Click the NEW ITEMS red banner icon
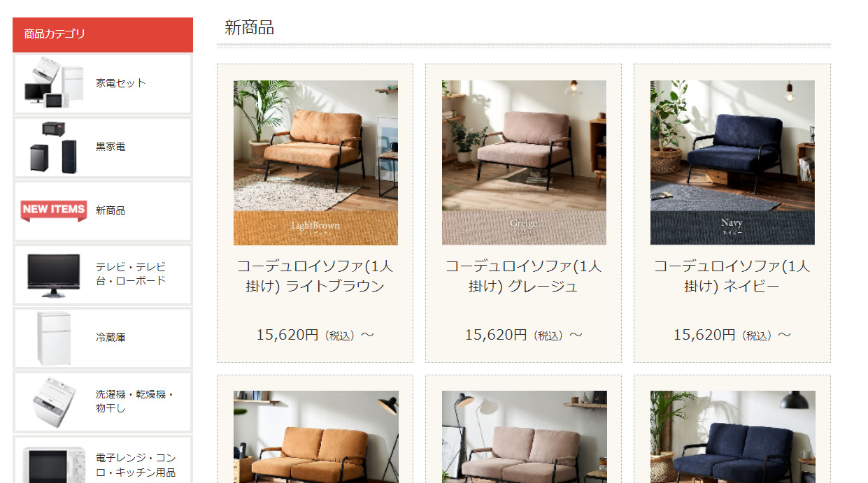 pyautogui.click(x=54, y=210)
